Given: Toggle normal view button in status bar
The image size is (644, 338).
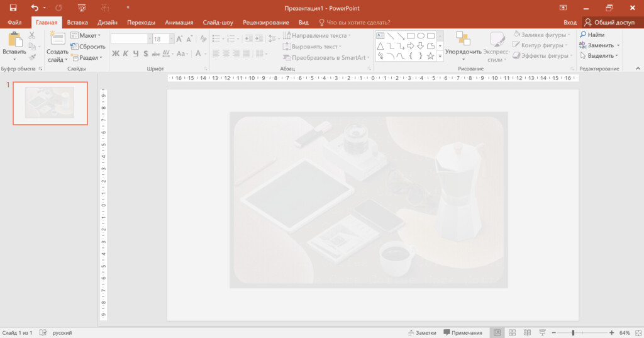Looking at the screenshot, I should point(497,332).
